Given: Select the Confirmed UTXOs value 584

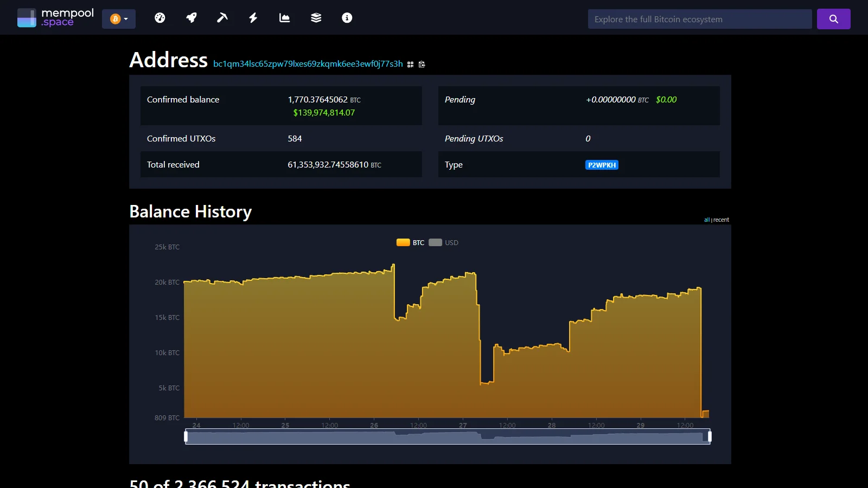Looking at the screenshot, I should tap(295, 139).
